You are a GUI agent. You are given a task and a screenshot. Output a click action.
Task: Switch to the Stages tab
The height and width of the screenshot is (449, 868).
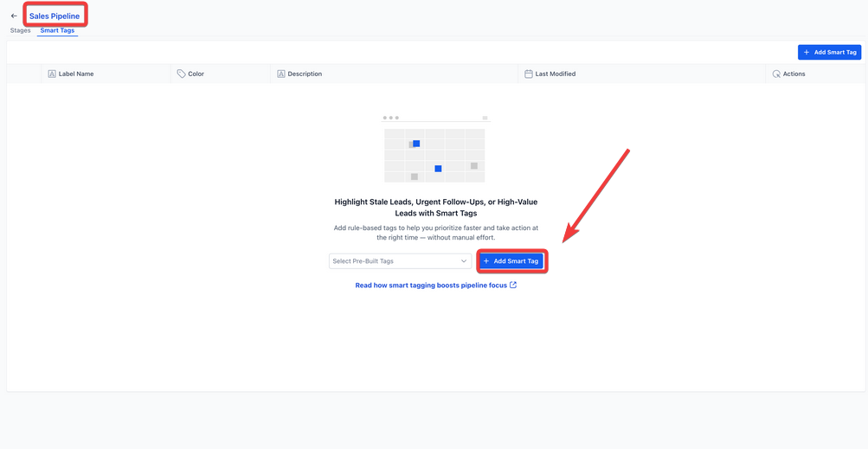tap(20, 30)
